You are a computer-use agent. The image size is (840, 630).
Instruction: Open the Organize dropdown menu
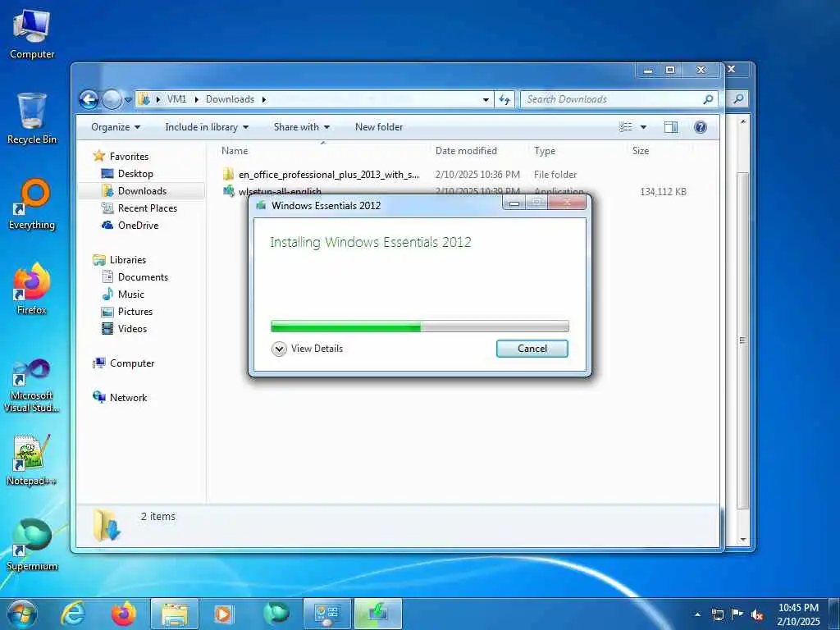click(x=116, y=127)
